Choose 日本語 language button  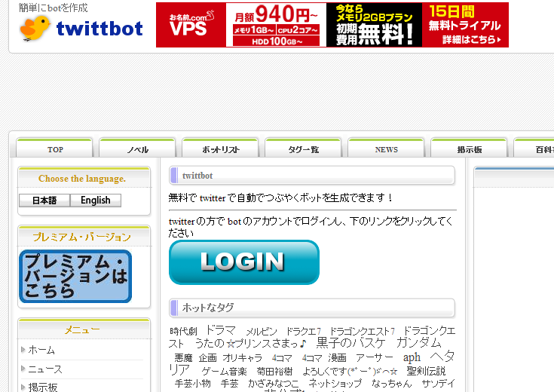pyautogui.click(x=44, y=201)
